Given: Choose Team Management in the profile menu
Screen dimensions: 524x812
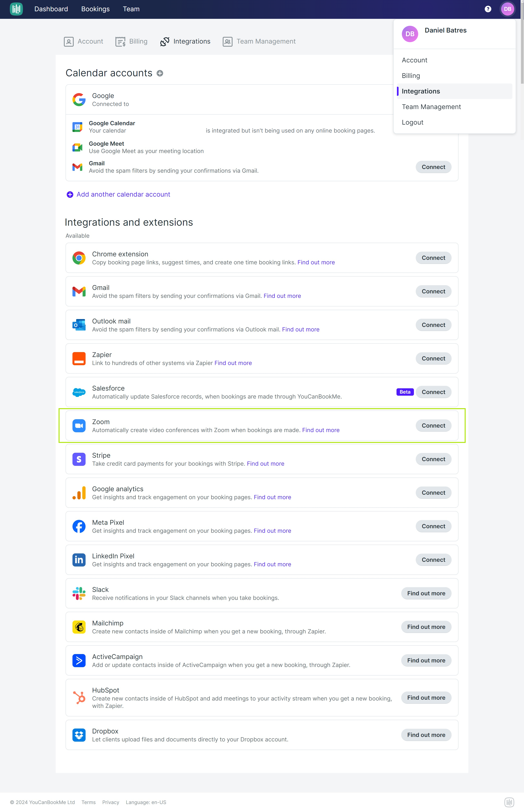Looking at the screenshot, I should click(x=431, y=107).
